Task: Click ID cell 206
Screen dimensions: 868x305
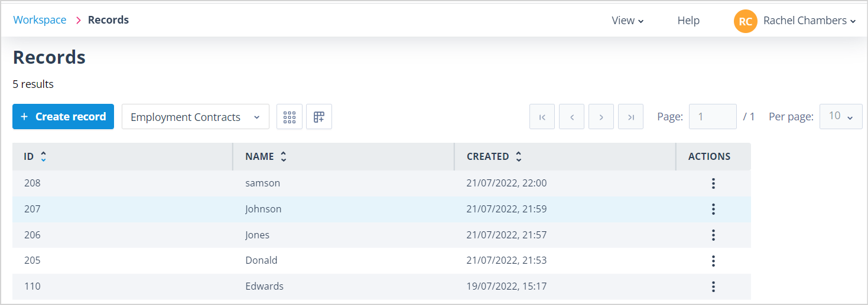Action: (x=32, y=235)
